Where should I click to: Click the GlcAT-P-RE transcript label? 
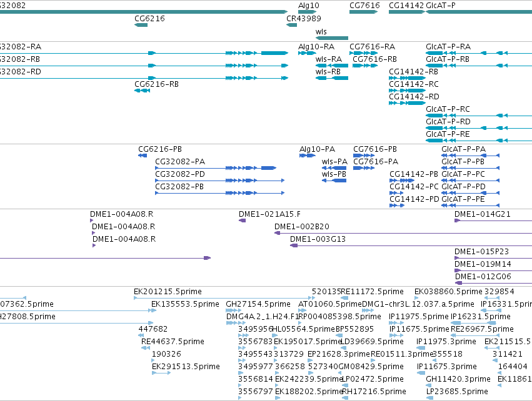[x=448, y=134]
